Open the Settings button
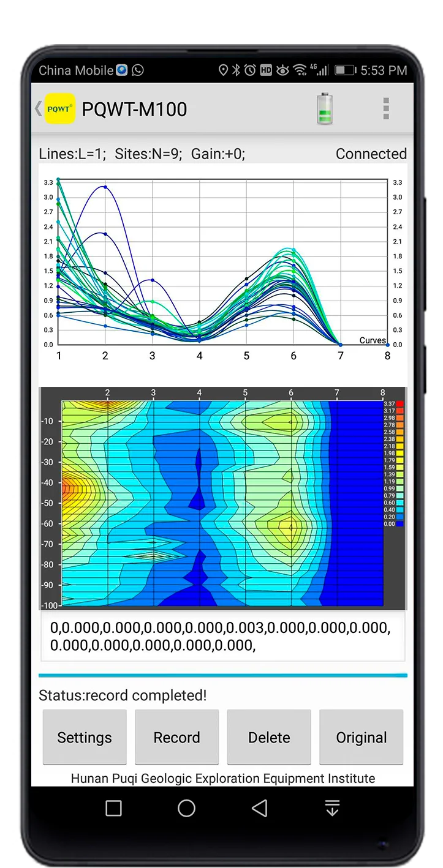This screenshot has width=443, height=868. point(85,737)
